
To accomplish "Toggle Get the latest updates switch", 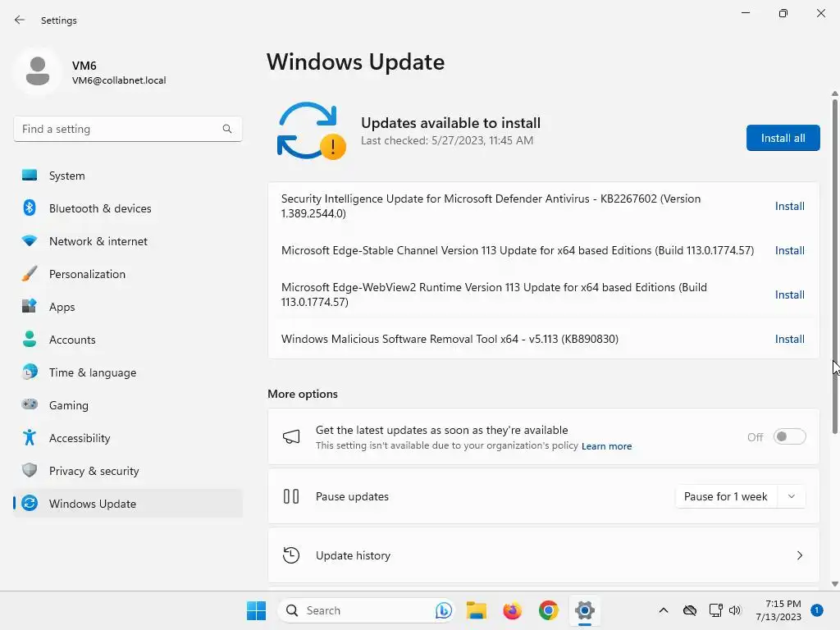I will [789, 436].
